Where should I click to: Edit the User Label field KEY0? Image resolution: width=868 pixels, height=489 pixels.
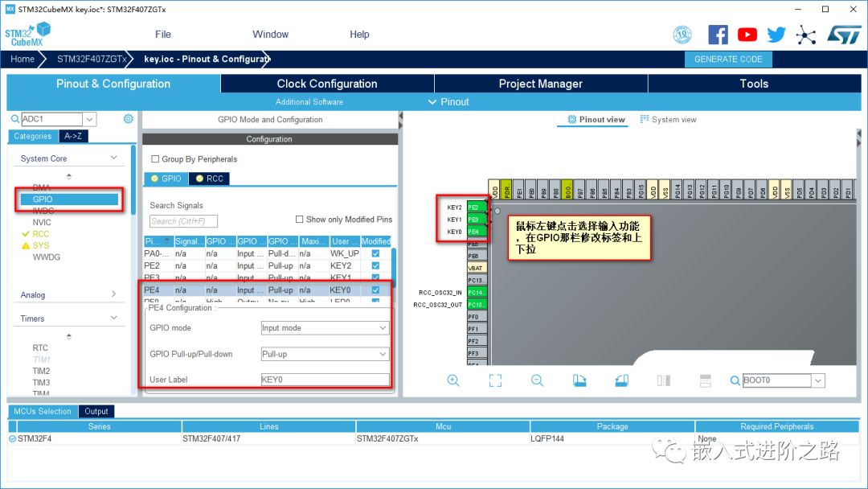[325, 380]
